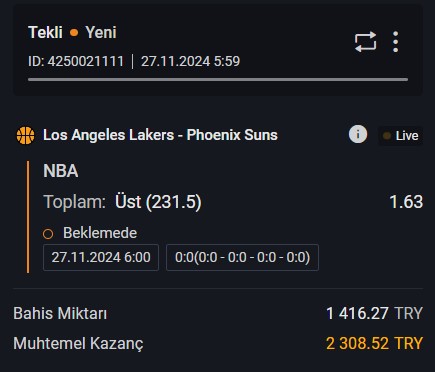Select the Tekli bet type label

coord(45,32)
